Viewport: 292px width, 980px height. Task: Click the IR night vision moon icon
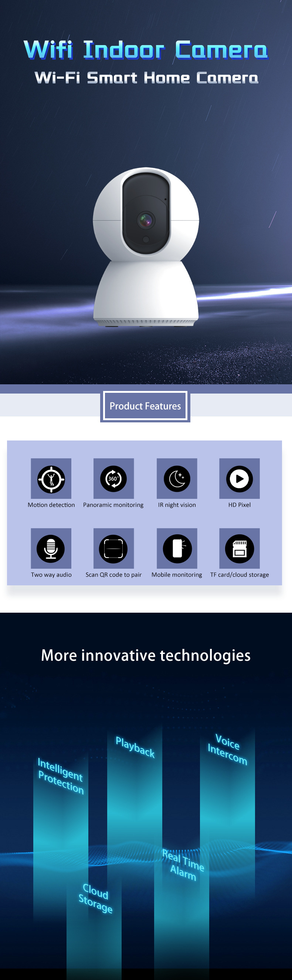[x=177, y=478]
